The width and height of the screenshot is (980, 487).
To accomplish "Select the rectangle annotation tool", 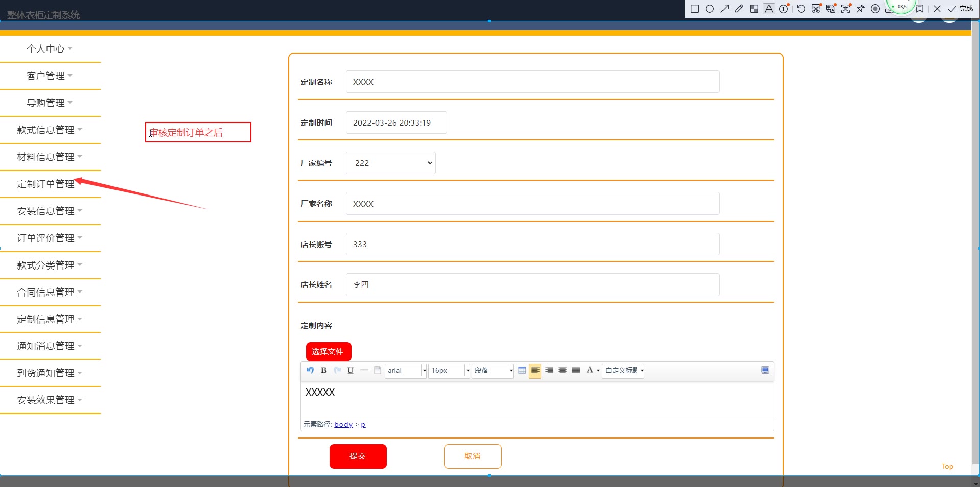I will pos(695,9).
